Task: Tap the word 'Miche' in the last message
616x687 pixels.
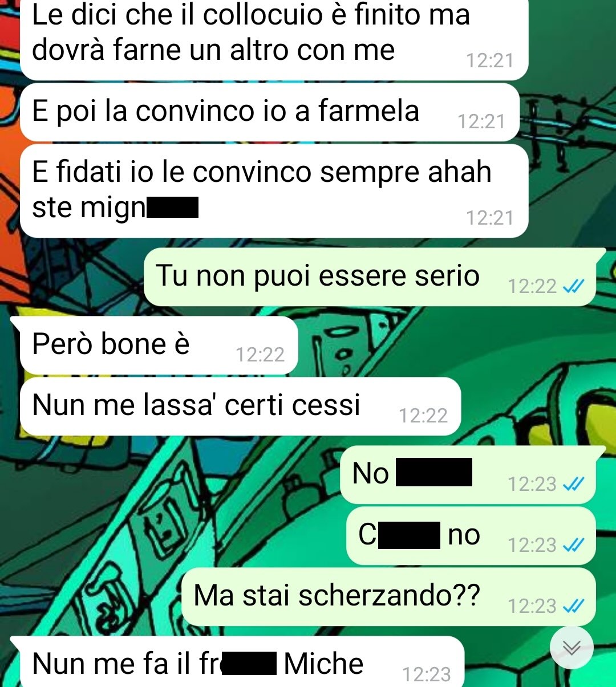Action: point(323,664)
